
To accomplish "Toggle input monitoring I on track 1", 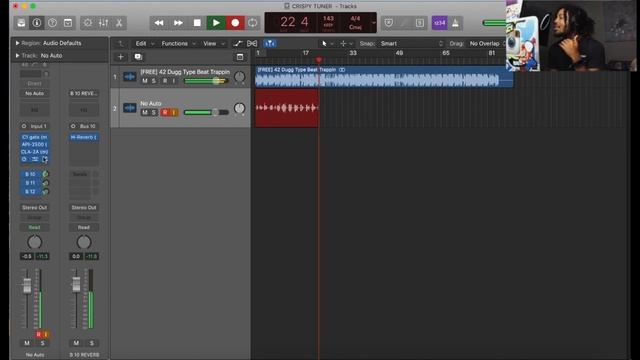I will coord(174,81).
